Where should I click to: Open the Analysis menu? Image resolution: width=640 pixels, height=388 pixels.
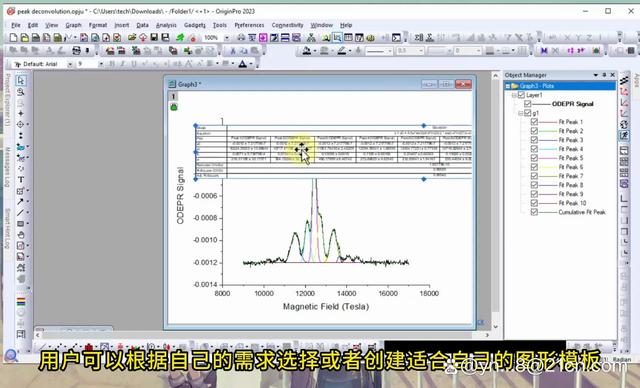tap(166, 25)
